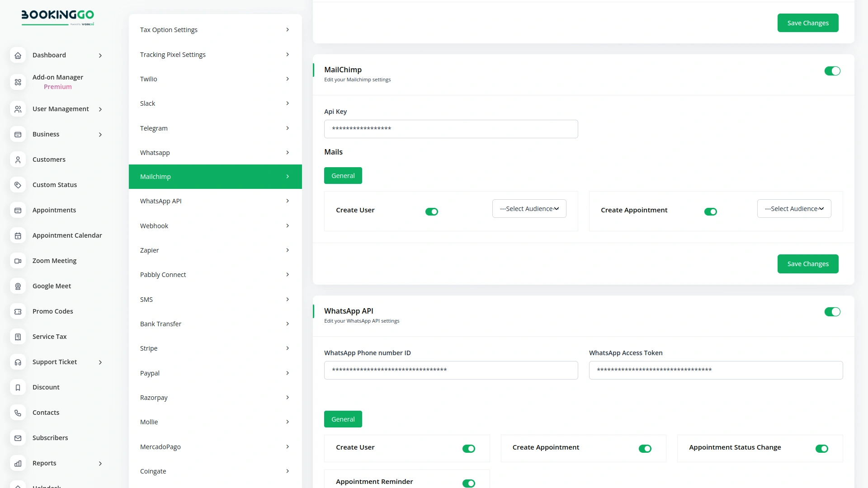Image resolution: width=868 pixels, height=488 pixels.
Task: Open the Dashboard home icon
Action: point(18,55)
